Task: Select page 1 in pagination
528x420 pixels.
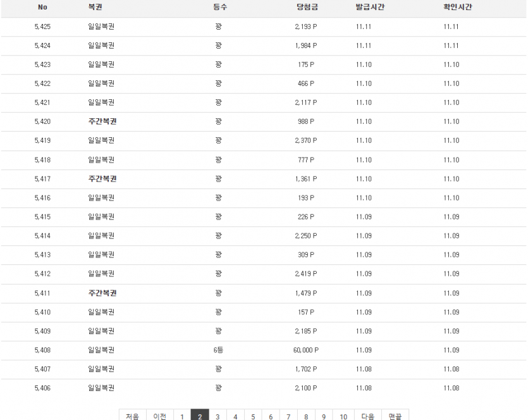Action: [x=182, y=416]
